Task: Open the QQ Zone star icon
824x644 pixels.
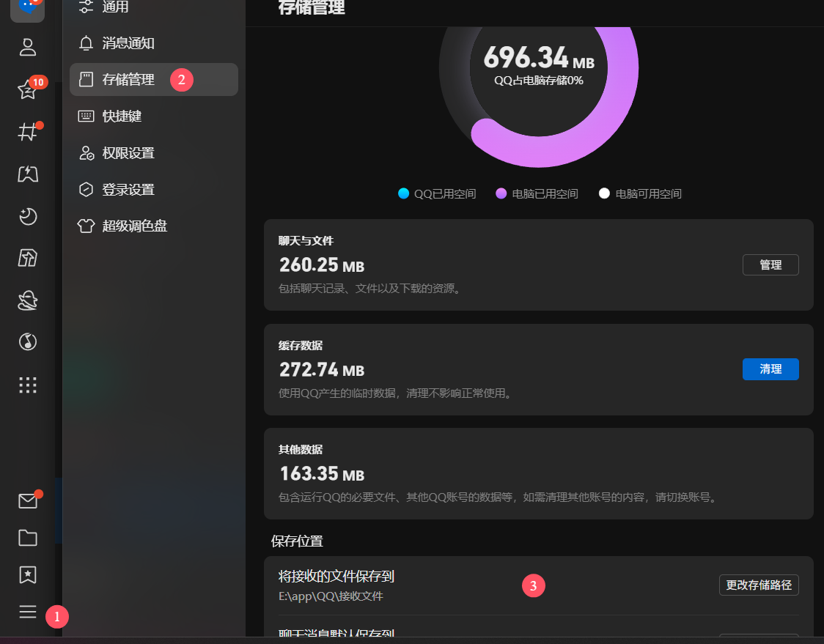Action: [x=27, y=89]
